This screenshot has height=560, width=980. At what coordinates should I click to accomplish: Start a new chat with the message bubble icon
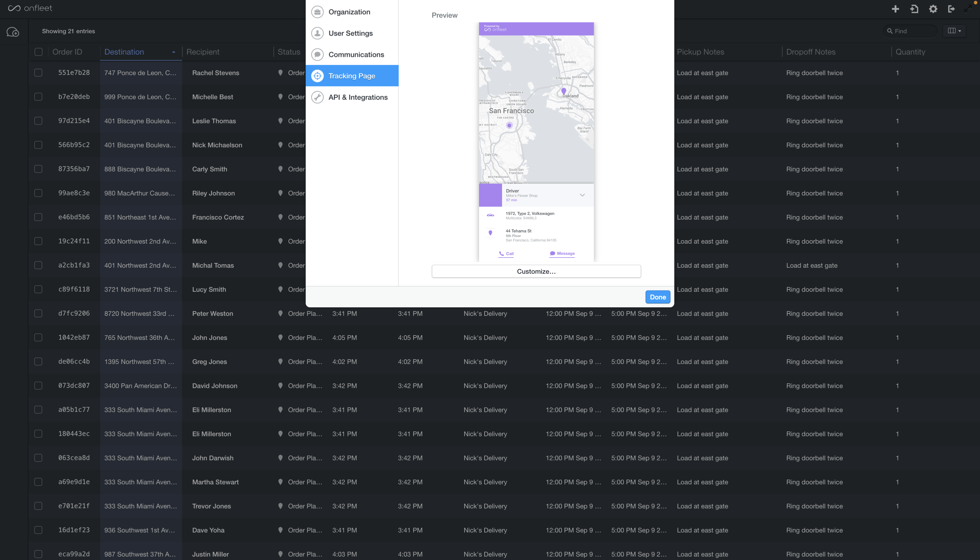point(13,32)
